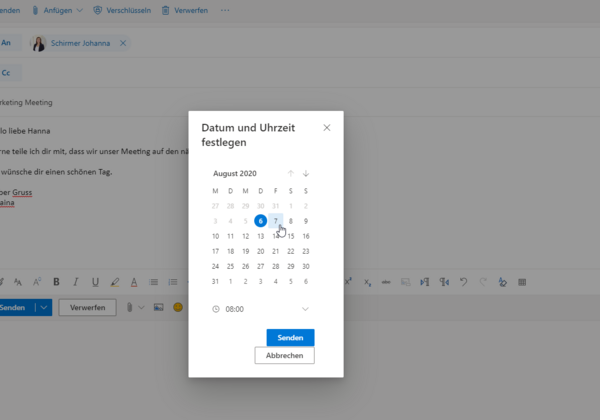Remove recipient Schirmer Johanna
The height and width of the screenshot is (420, 600).
(x=123, y=43)
